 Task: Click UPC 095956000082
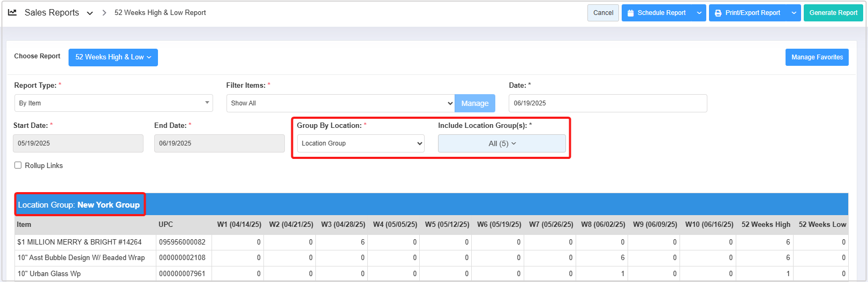click(182, 242)
